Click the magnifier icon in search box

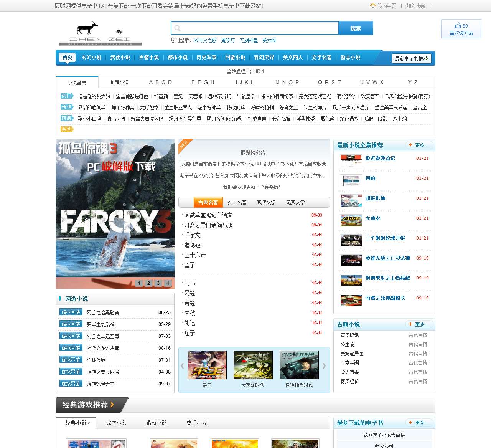[x=177, y=28]
